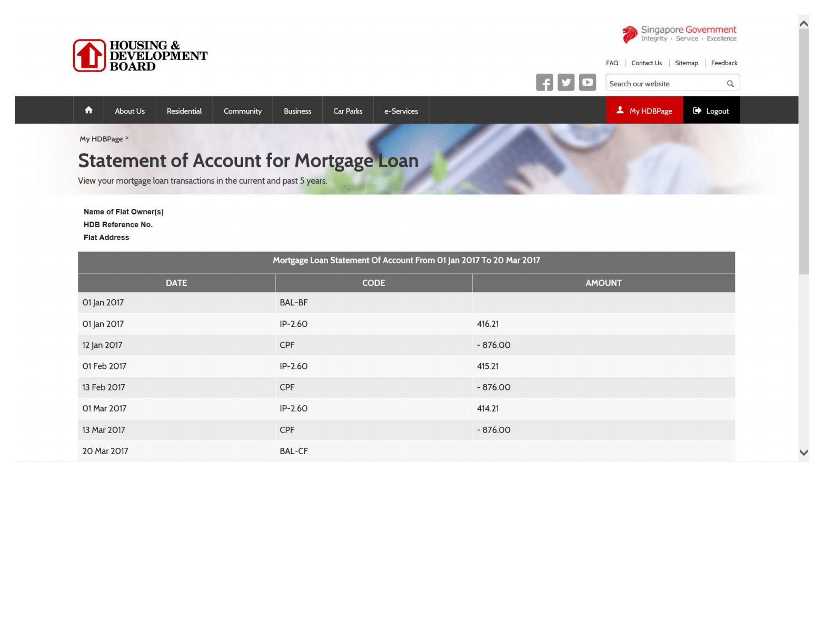Select CPF code in 12 Jan 2017 row
The height and width of the screenshot is (644, 834).
click(x=374, y=345)
